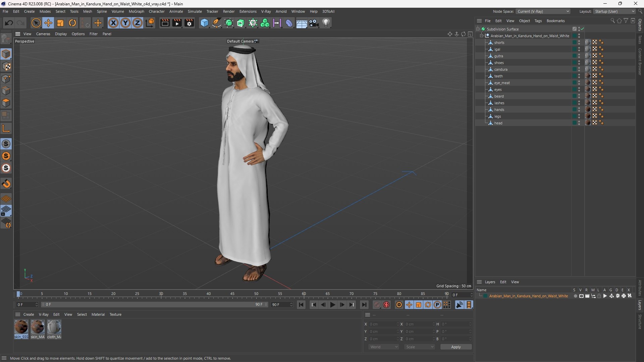This screenshot has height=362, width=644.
Task: Open the Attributes side tab
Action: [x=640, y=288]
